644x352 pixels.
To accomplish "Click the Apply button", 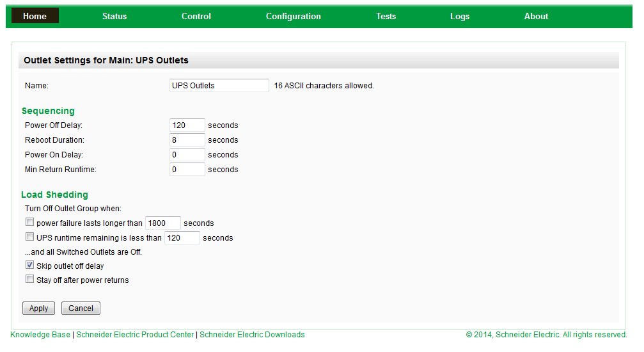I will (38, 308).
